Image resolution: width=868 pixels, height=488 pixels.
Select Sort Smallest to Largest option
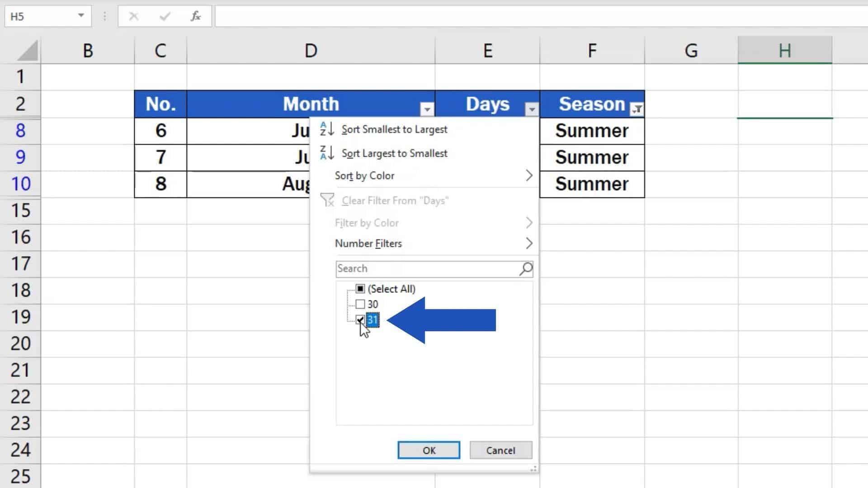[394, 129]
